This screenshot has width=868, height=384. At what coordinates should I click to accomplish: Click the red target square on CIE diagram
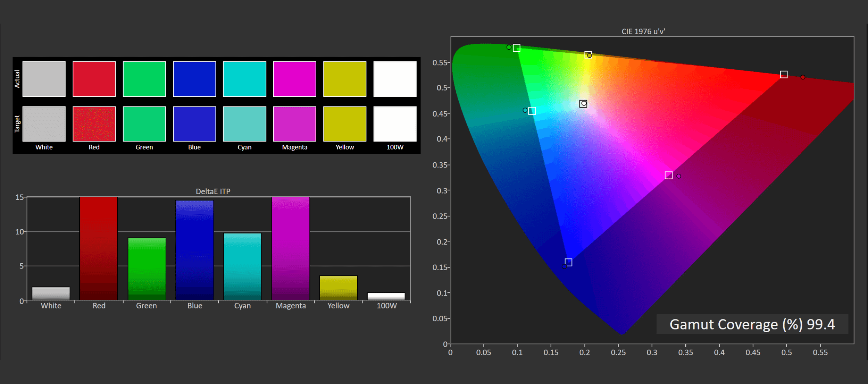(x=784, y=75)
